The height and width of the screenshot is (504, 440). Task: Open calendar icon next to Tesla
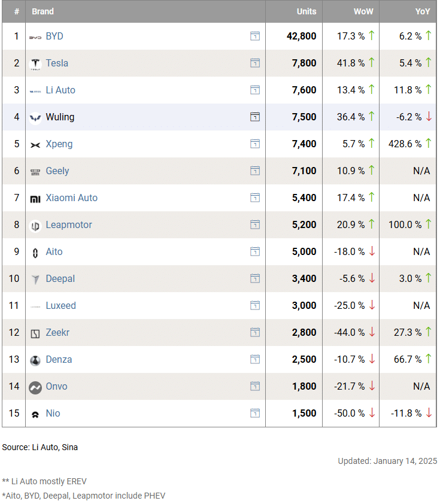click(255, 63)
